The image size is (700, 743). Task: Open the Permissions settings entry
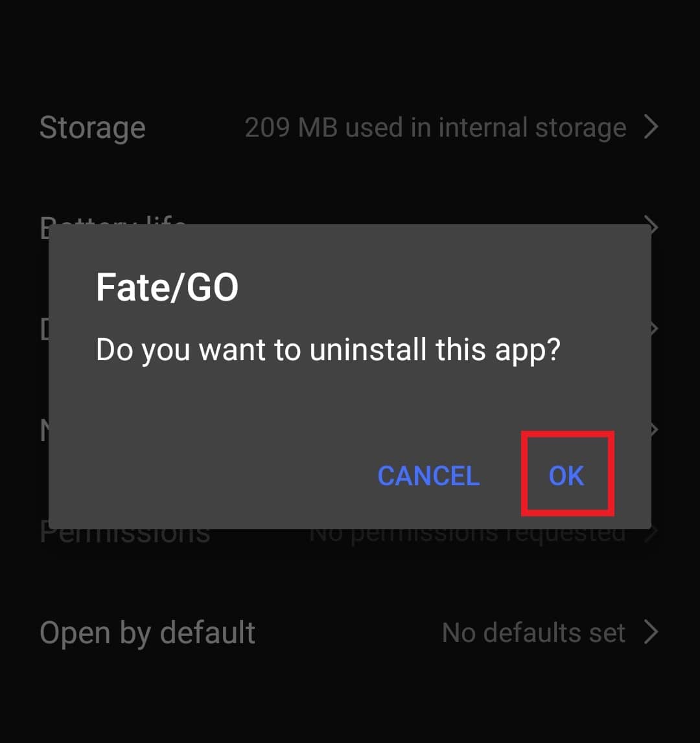click(124, 532)
